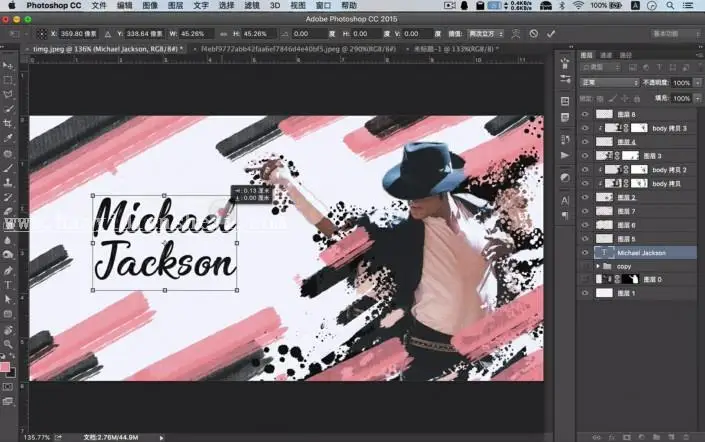Click the background dark color swatch
The image size is (705, 442).
(12, 373)
